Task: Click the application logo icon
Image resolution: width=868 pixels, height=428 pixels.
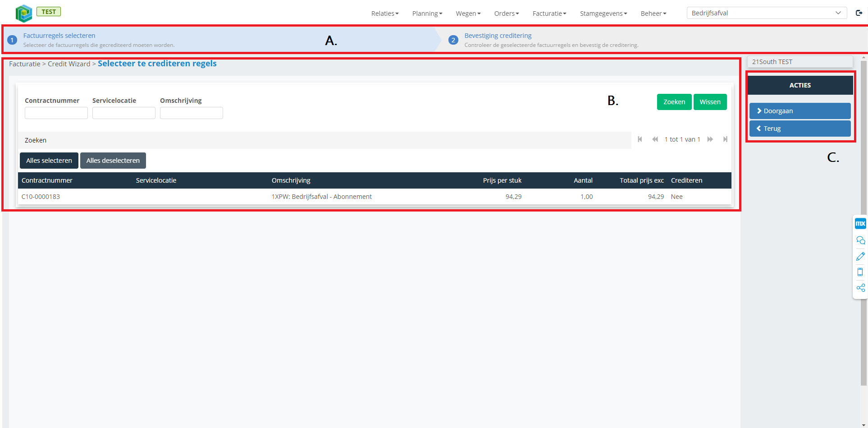Action: (x=23, y=13)
